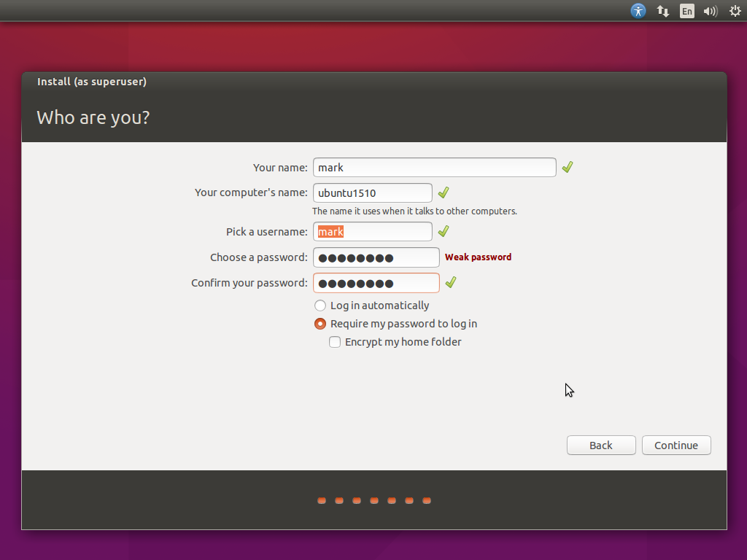Image resolution: width=747 pixels, height=560 pixels.
Task: Click the network connection arrows icon
Action: click(663, 11)
